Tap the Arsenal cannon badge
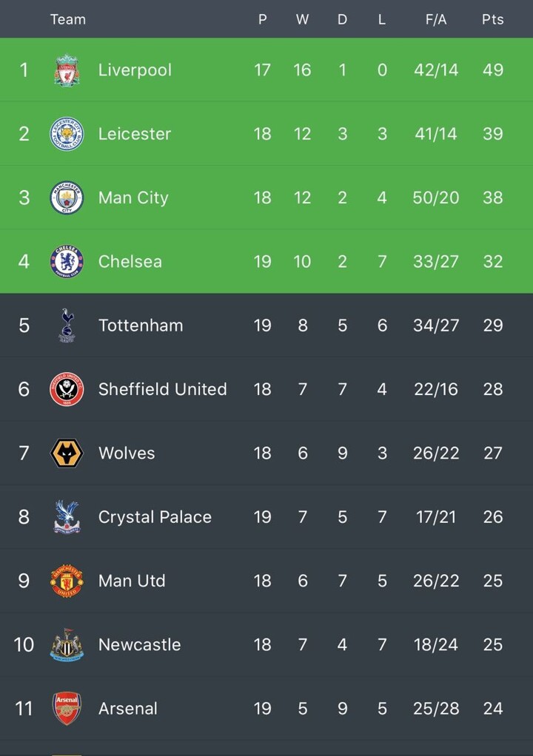The height and width of the screenshot is (756, 533). pos(67,708)
